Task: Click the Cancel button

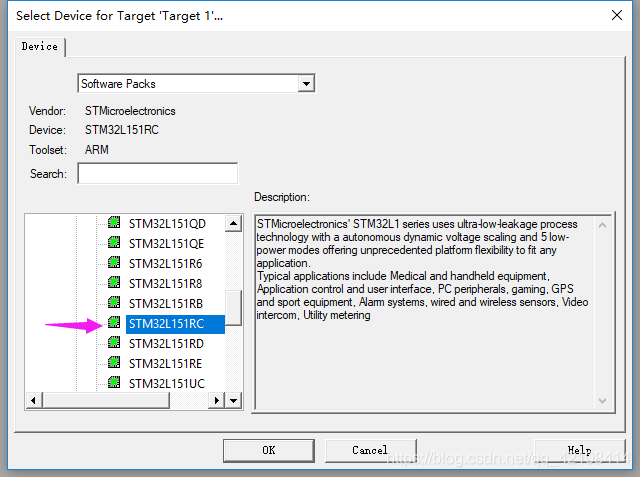Action: click(x=370, y=450)
